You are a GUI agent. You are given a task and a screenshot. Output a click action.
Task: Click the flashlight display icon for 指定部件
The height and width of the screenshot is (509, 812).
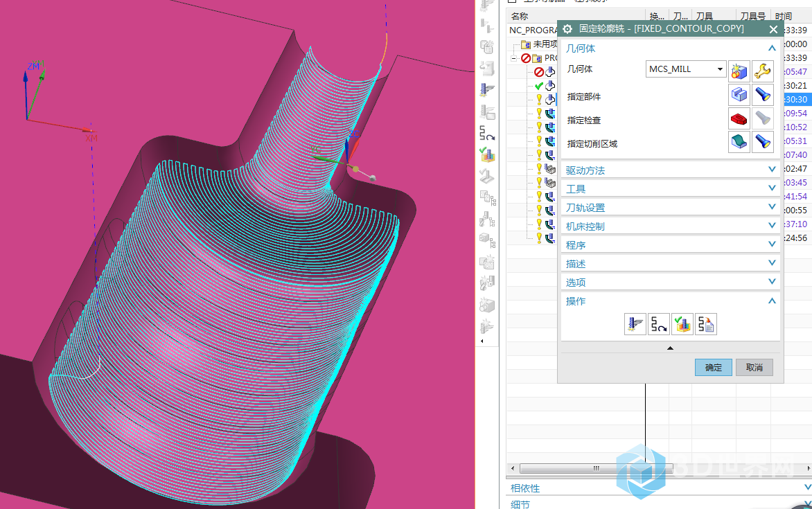click(x=763, y=95)
